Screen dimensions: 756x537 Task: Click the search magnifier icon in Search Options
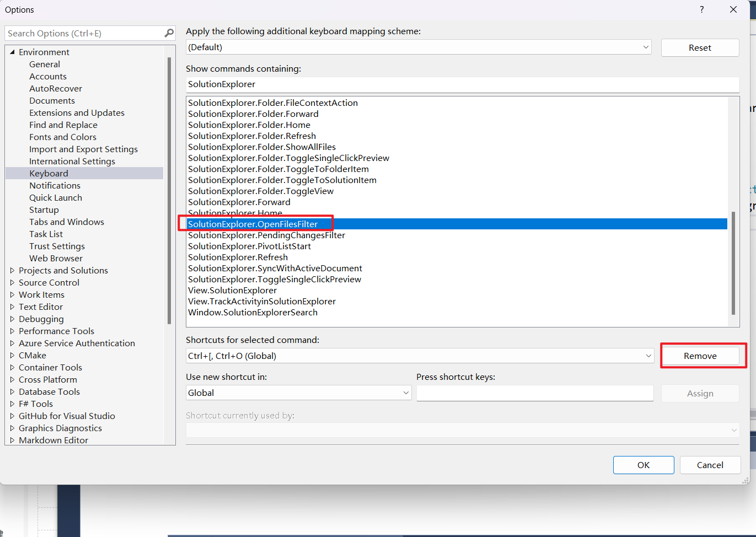tap(169, 33)
